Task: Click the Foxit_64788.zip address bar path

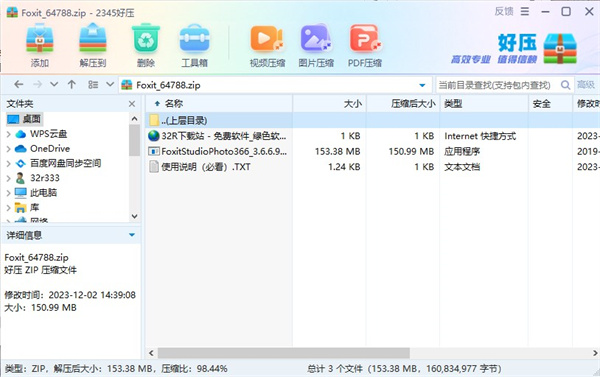Action: coord(168,85)
